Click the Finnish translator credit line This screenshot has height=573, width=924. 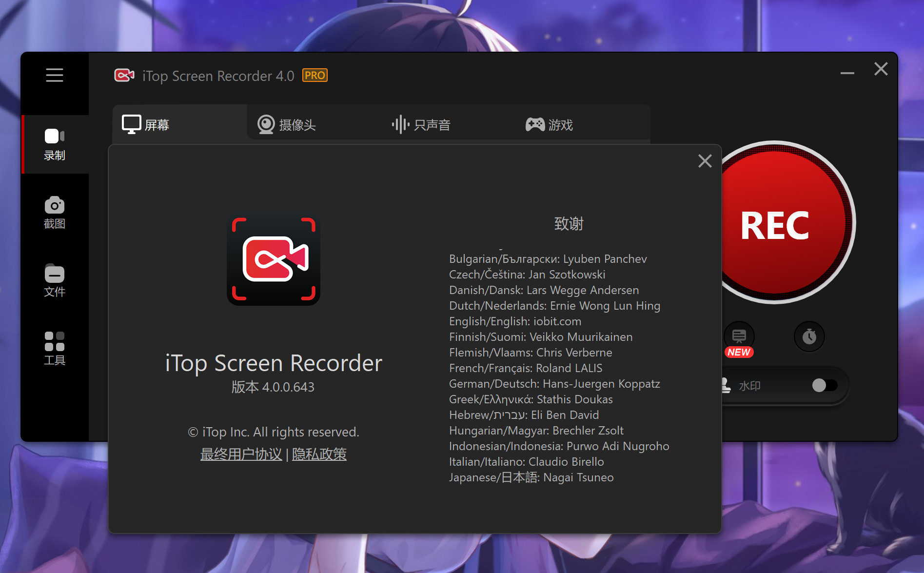[x=541, y=337]
